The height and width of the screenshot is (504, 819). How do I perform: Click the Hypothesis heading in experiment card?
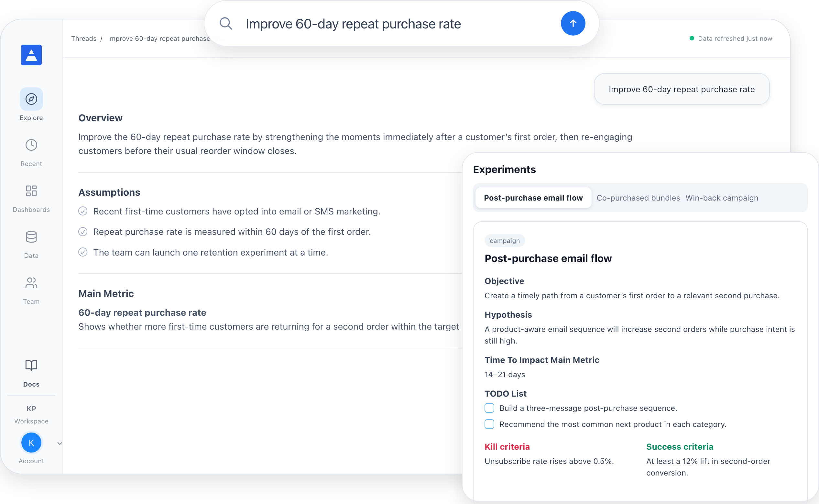508,315
